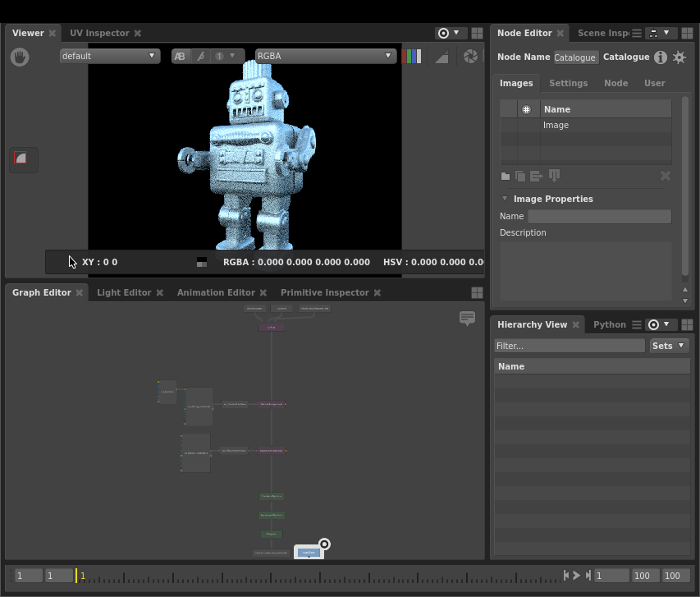Open the 'default' view dropdown
The image size is (700, 597).
[x=110, y=56]
